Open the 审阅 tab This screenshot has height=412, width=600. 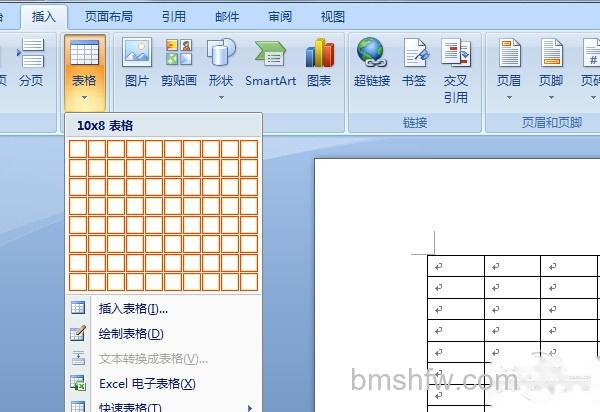click(280, 17)
